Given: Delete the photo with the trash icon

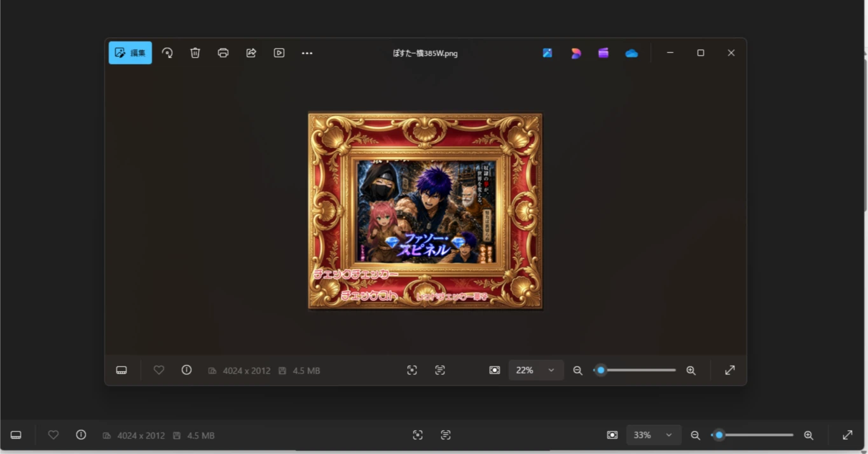Looking at the screenshot, I should click(195, 53).
